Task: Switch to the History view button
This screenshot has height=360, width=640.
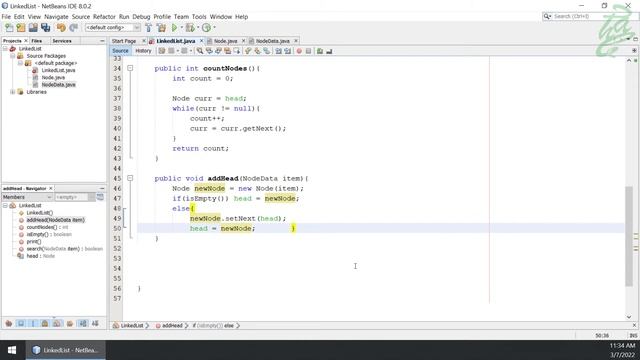Action: (143, 51)
